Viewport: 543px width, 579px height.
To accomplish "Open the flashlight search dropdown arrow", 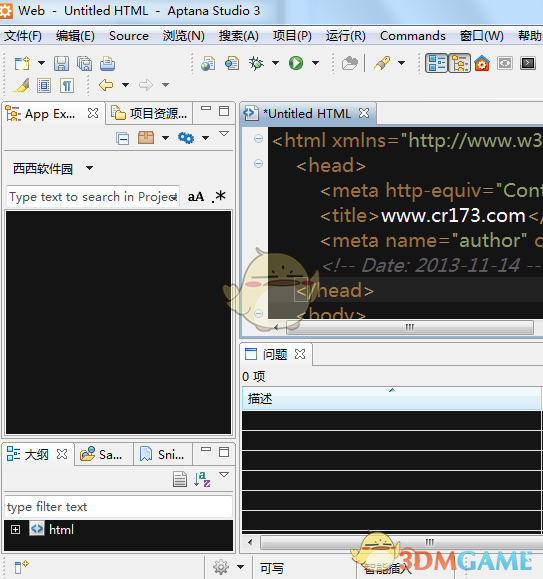I will coord(401,63).
